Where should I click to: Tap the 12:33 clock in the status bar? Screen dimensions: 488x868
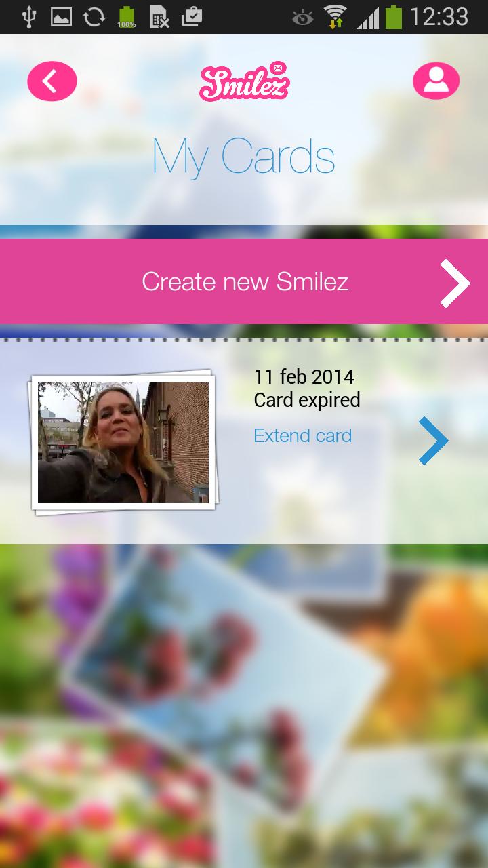point(439,17)
